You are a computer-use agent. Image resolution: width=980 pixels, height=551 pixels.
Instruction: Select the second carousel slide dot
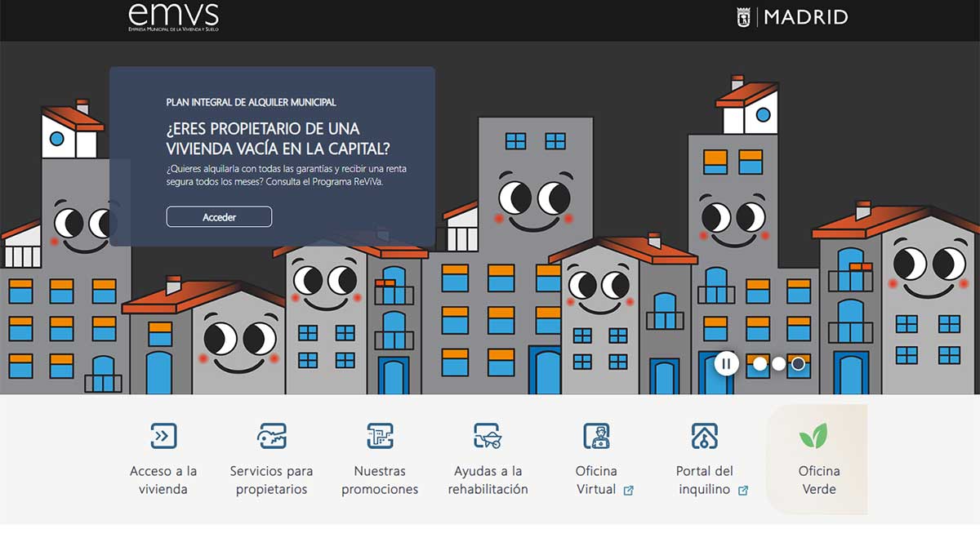pos(779,364)
